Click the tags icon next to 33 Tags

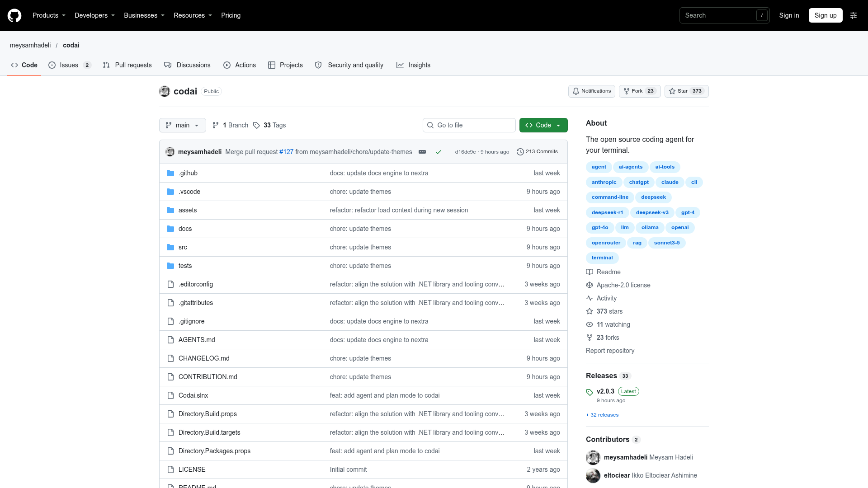point(256,125)
